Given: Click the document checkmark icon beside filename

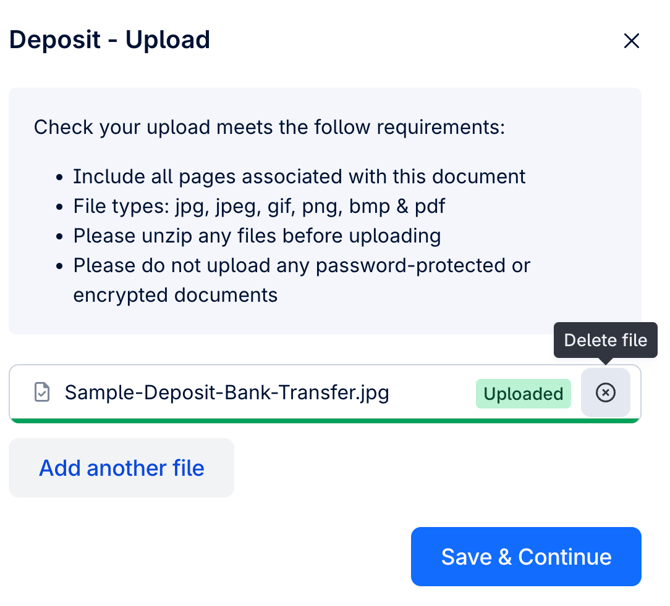Looking at the screenshot, I should point(42,392).
